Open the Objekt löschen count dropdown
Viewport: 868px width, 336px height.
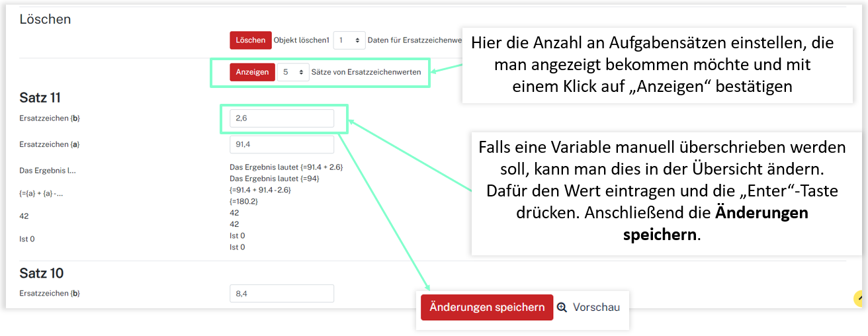[x=349, y=40]
